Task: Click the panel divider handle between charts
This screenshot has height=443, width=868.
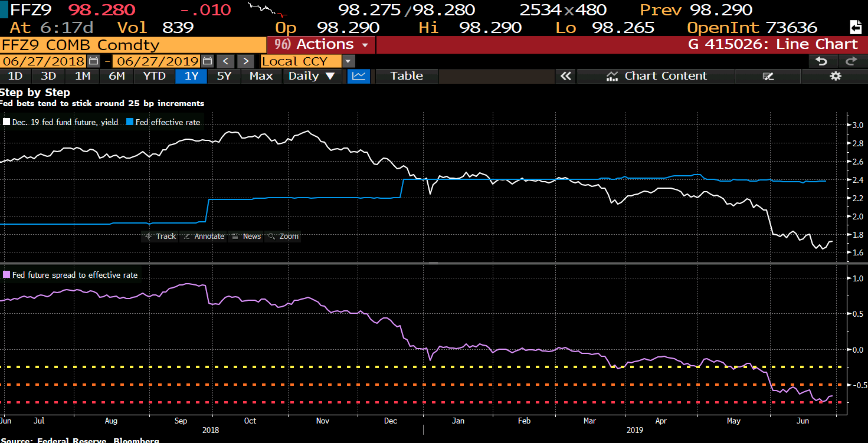Action: point(434,263)
